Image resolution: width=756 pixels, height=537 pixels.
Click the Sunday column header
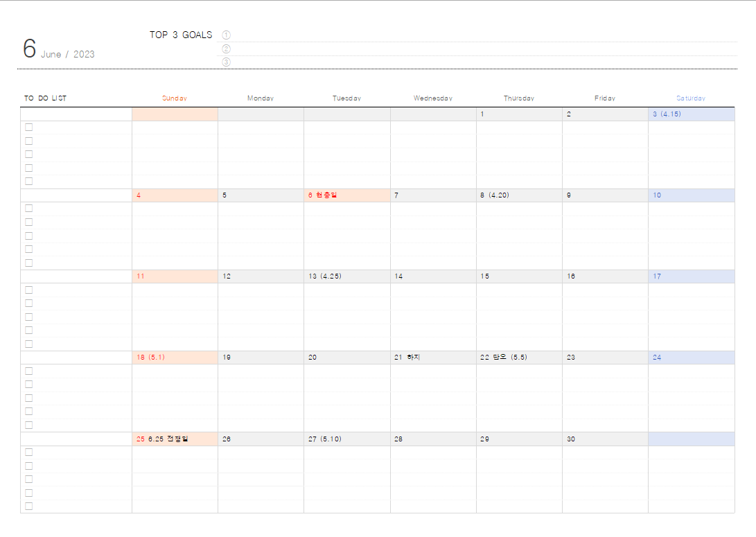tap(175, 98)
